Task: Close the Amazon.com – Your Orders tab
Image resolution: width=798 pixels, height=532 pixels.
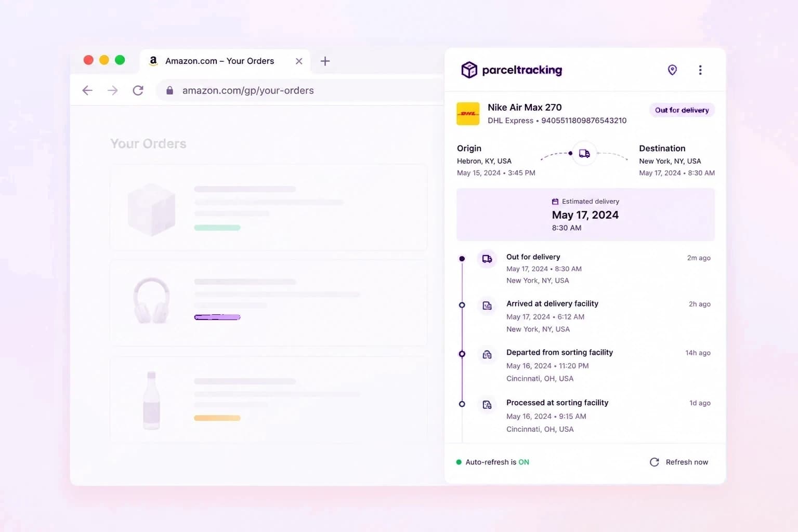Action: 299,61
